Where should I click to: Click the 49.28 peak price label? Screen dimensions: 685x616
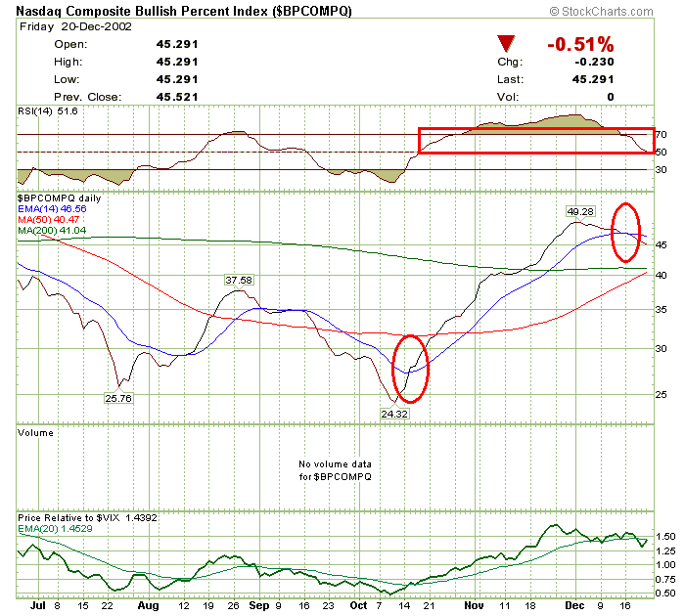580,212
